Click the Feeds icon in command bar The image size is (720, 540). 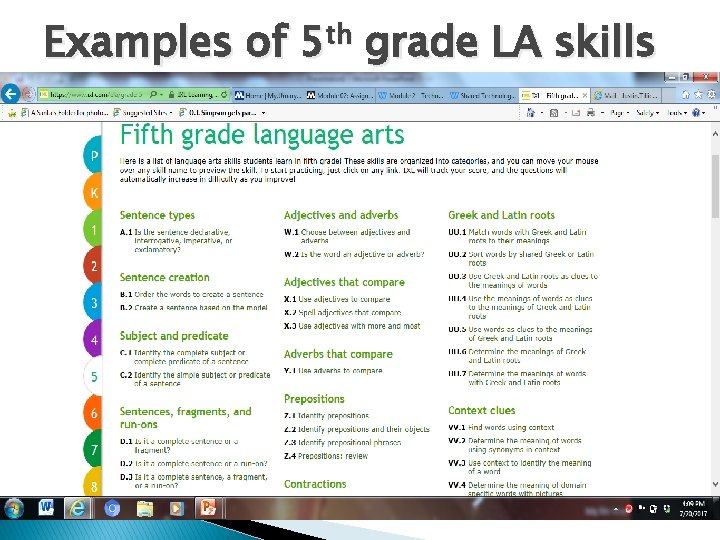tap(554, 113)
